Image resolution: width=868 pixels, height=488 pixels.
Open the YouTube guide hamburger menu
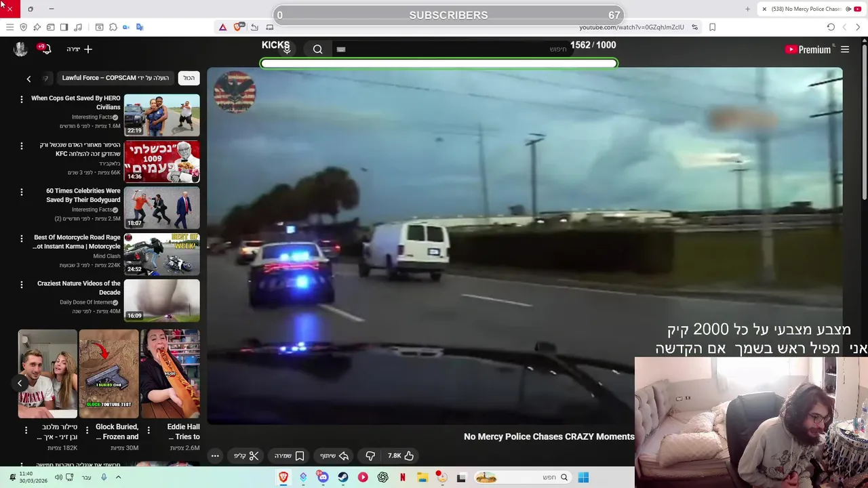pos(845,49)
